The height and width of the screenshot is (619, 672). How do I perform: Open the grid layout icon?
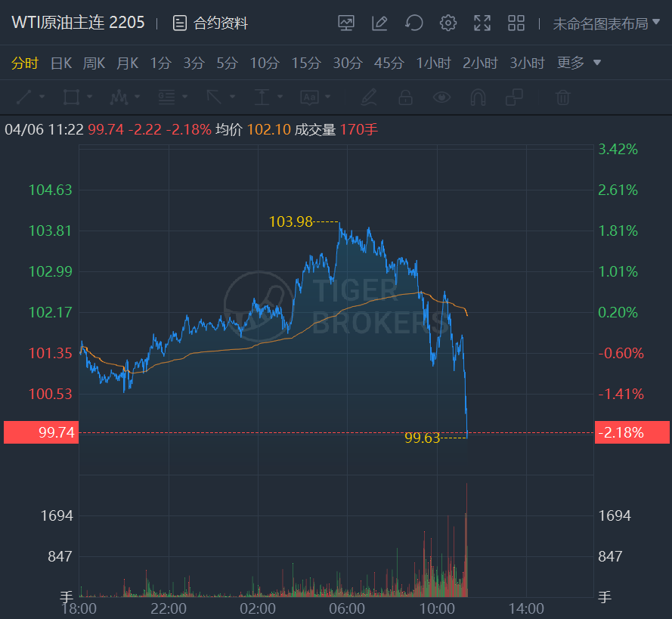516,23
